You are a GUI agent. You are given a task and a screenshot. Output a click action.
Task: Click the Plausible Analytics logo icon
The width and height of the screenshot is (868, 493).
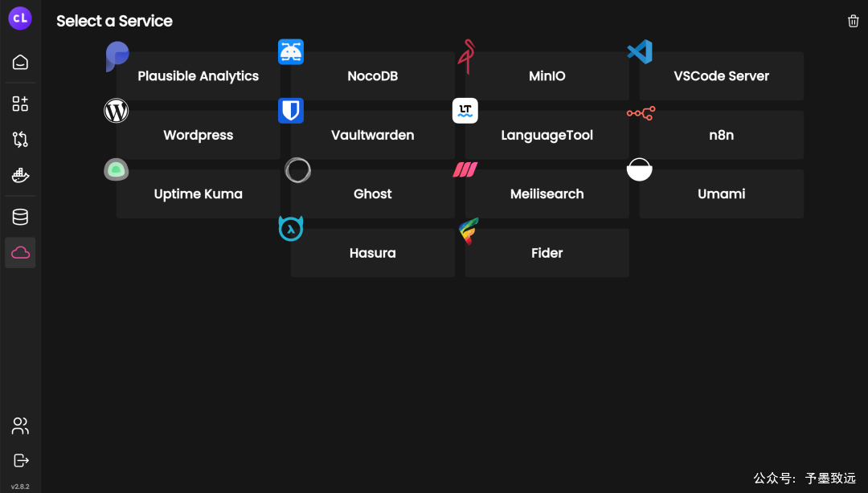click(117, 56)
